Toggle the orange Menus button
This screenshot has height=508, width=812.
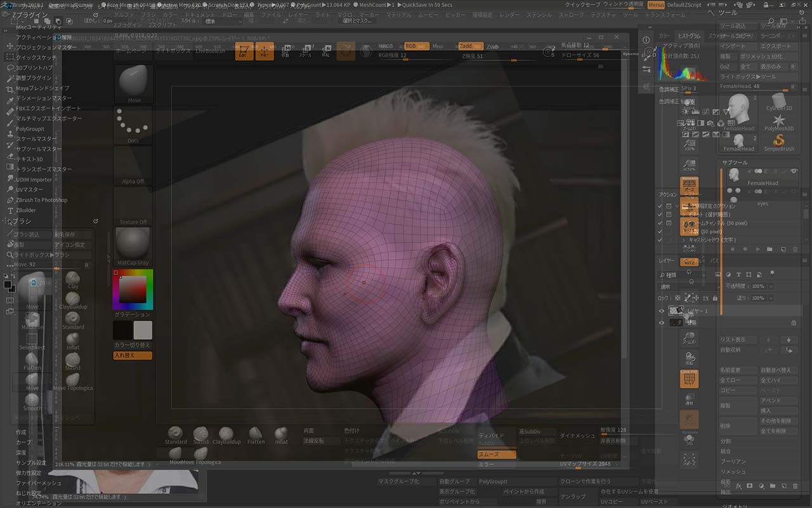pyautogui.click(x=656, y=4)
